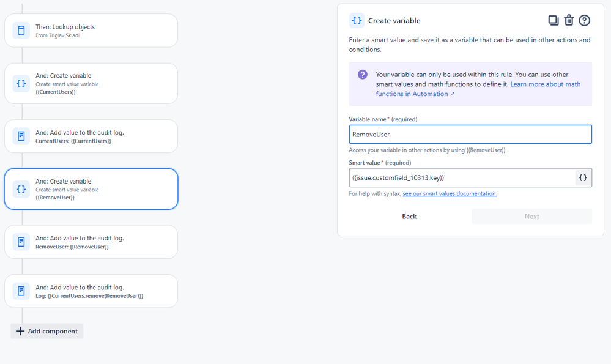611x364 pixels.
Task: Open smart values documentation link
Action: [x=450, y=194]
